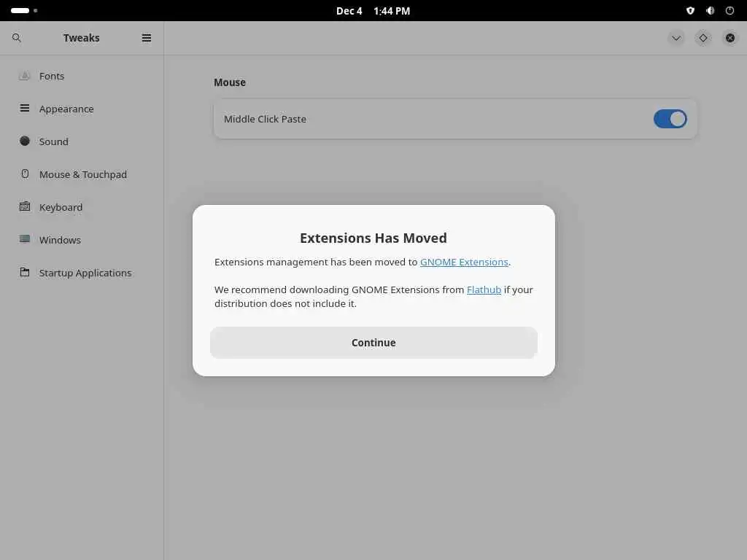The width and height of the screenshot is (747, 560).
Task: Open the Tweaks hamburger menu
Action: tap(146, 38)
